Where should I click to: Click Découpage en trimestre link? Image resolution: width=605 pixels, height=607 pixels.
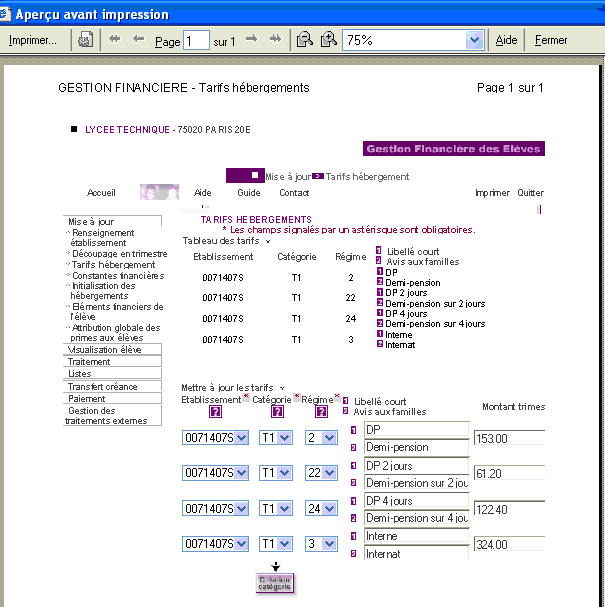(119, 254)
